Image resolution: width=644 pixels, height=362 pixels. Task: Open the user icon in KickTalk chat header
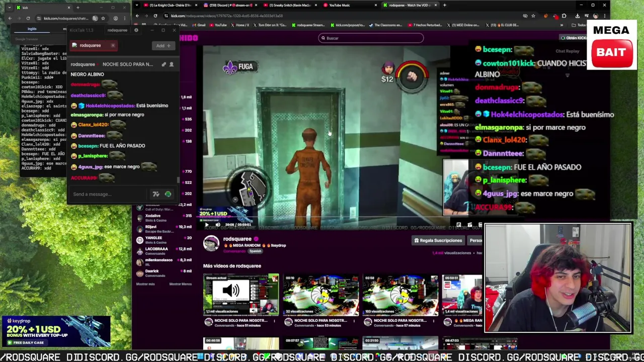171,64
